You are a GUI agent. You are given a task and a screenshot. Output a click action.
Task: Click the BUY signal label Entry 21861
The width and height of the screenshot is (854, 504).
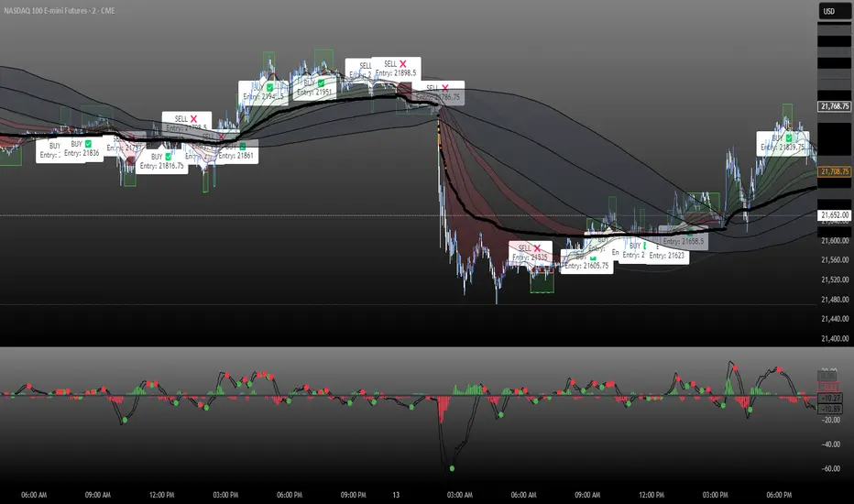tap(236, 151)
